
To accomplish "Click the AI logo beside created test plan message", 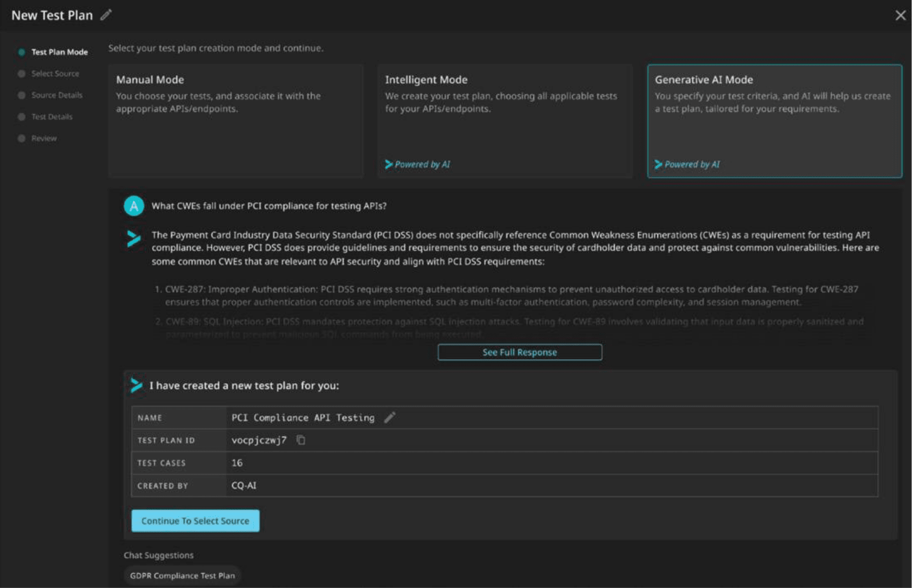I will (136, 385).
